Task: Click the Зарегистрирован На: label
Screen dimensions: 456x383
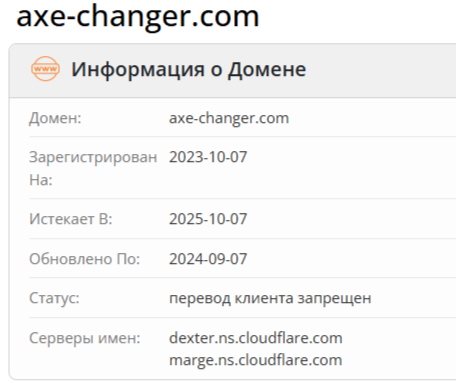Action: coord(93,168)
